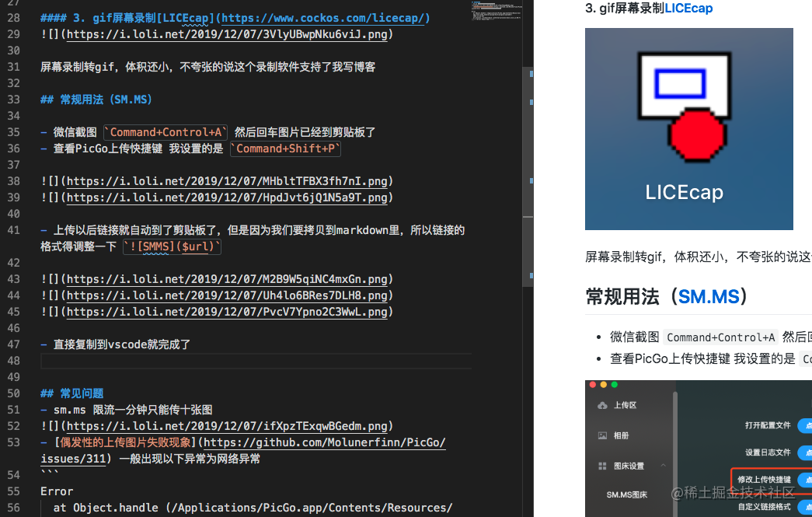Click the highlighted 修改上传快捷键 button
This screenshot has height=517, width=812.
point(807,480)
